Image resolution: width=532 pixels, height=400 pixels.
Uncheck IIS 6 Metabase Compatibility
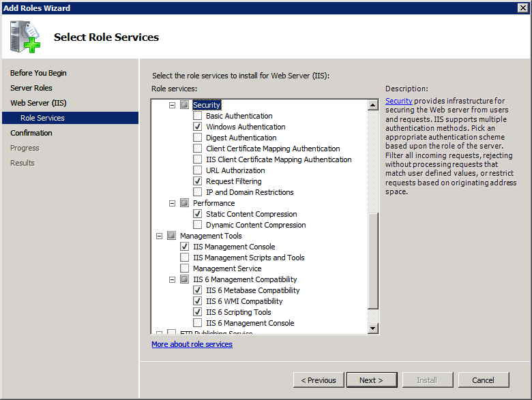(198, 290)
